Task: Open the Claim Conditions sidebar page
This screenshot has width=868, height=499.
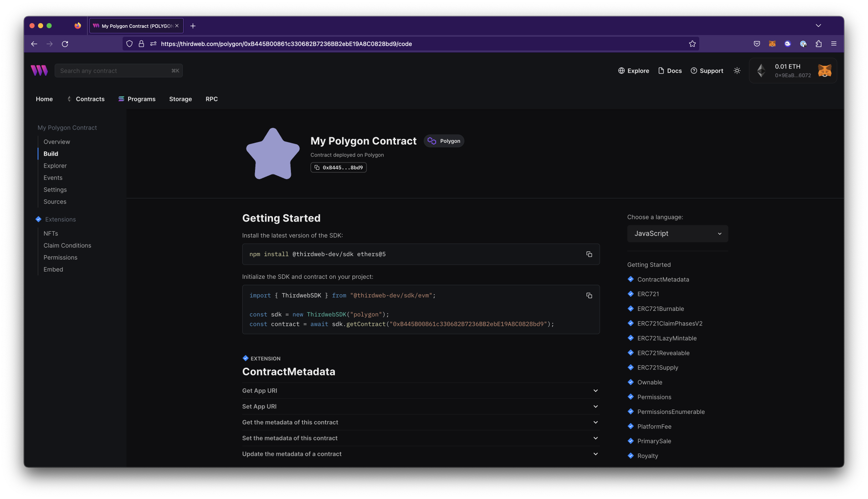Action: tap(67, 245)
